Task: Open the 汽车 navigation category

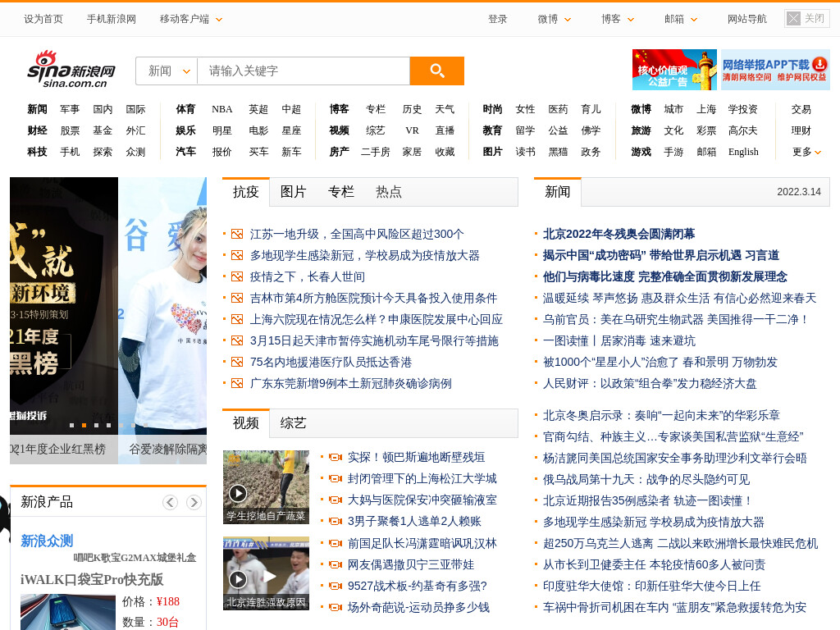Action: point(185,152)
